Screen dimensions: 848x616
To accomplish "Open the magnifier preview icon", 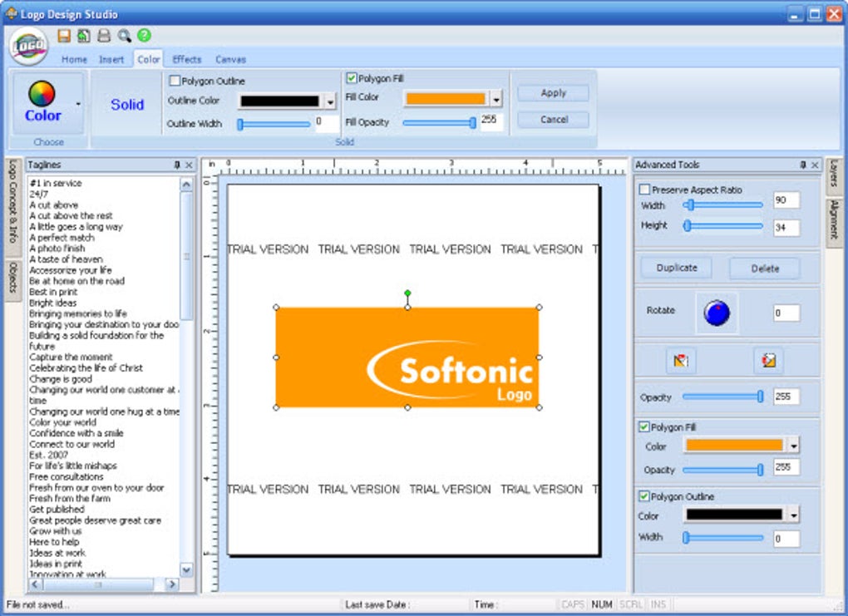I will [x=125, y=36].
